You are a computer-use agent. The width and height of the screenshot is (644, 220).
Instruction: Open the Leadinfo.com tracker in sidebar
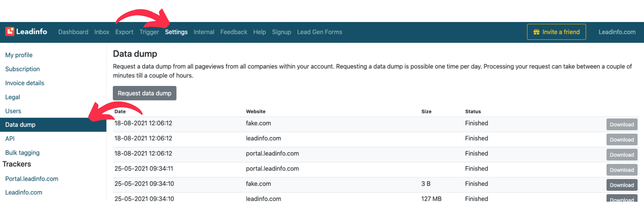pyautogui.click(x=24, y=192)
